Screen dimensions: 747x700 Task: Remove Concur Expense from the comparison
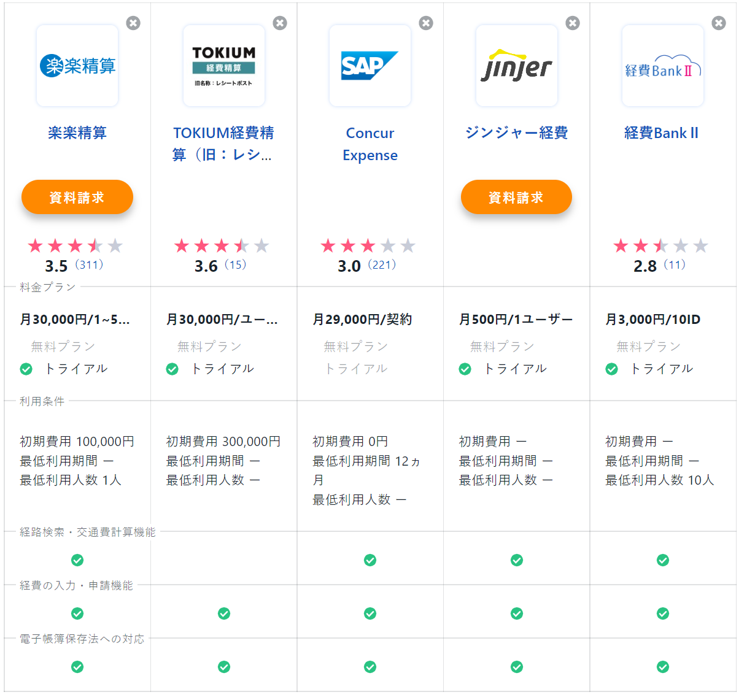pos(426,23)
